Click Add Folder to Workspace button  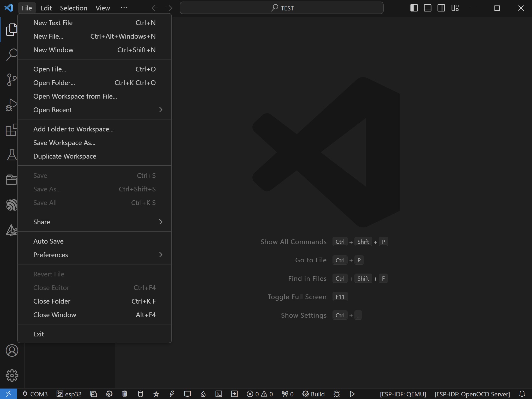click(x=73, y=129)
